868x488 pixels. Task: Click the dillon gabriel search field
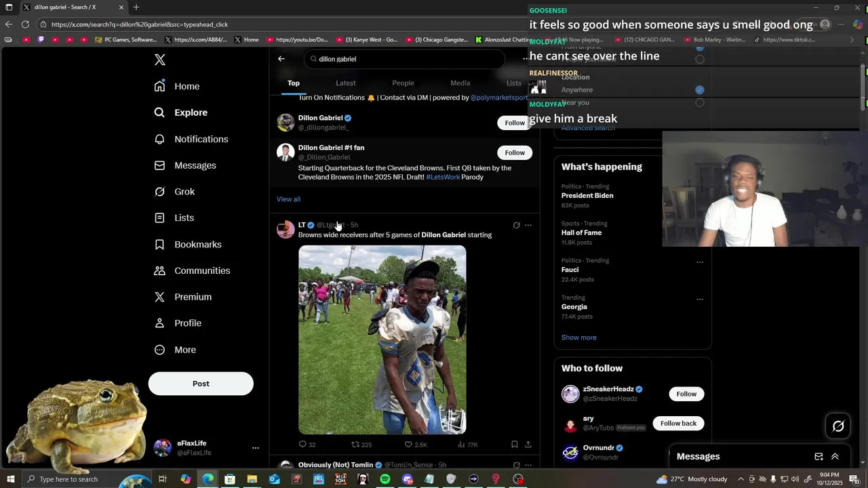404,59
